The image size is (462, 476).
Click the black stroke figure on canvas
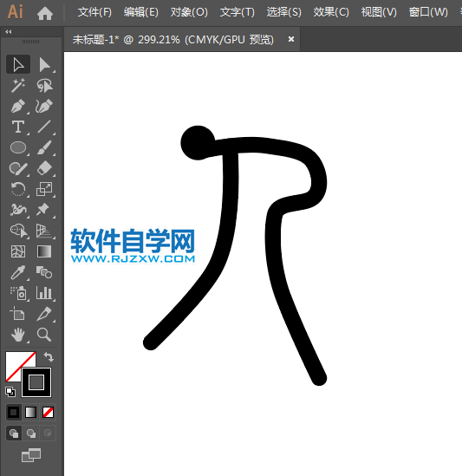(230, 212)
